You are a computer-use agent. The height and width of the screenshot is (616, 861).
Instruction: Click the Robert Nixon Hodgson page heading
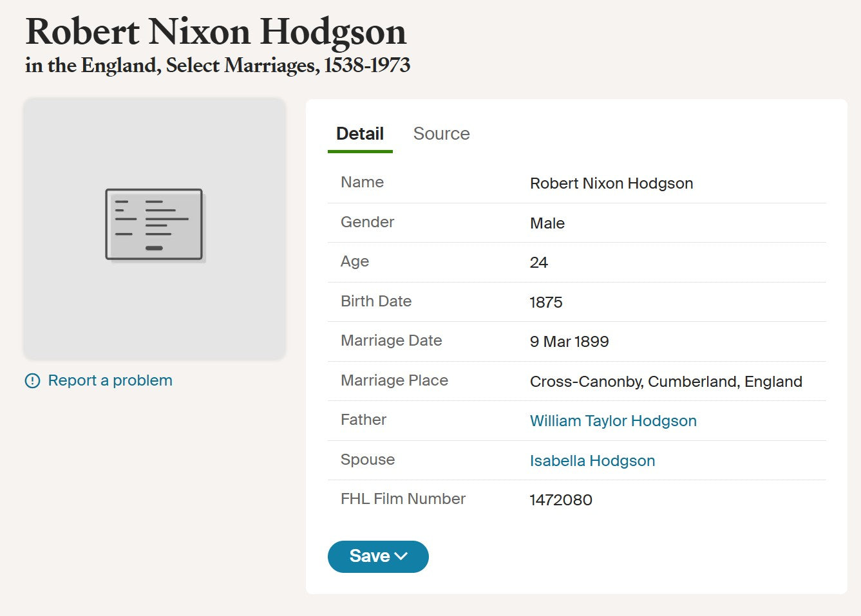coord(216,32)
